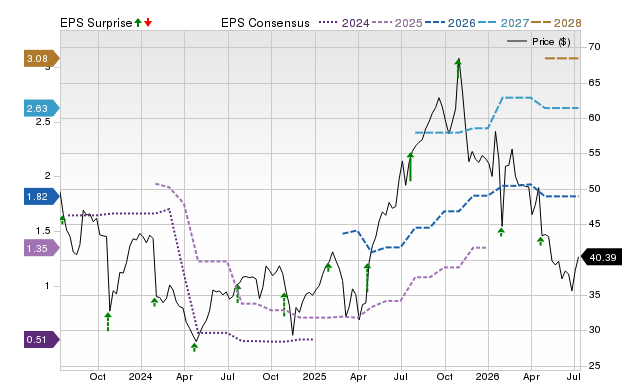Click the 1.35 EPS value tag
The height and width of the screenshot is (382, 640).
(41, 249)
